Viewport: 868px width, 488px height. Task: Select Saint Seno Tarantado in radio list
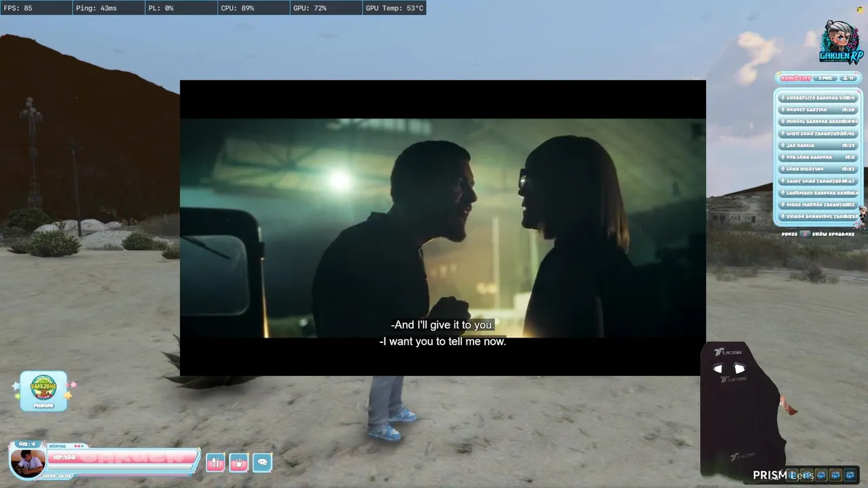click(x=818, y=181)
